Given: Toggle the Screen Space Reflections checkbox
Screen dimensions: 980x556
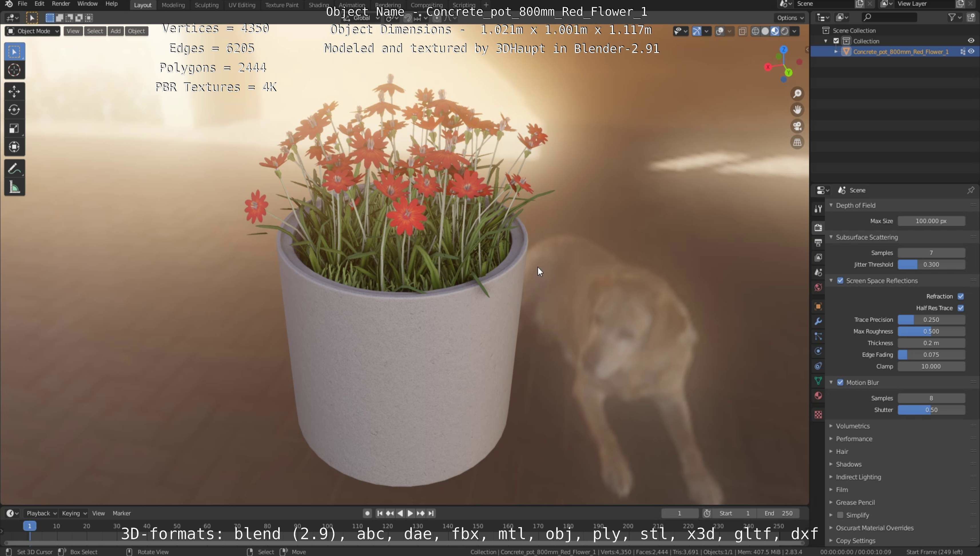Looking at the screenshot, I should [x=840, y=281].
